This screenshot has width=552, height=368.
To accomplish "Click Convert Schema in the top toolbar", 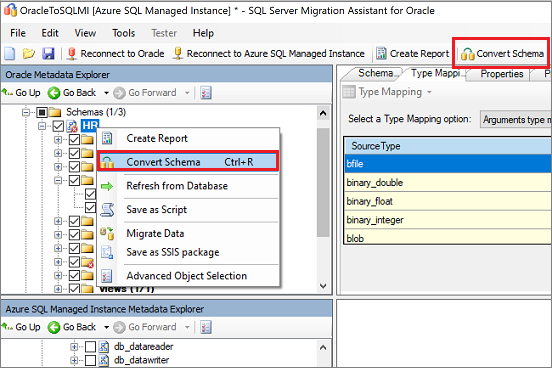I will (x=502, y=54).
